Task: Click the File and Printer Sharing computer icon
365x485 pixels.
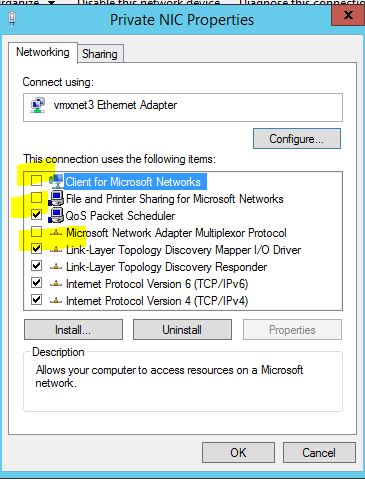Action: [56, 199]
